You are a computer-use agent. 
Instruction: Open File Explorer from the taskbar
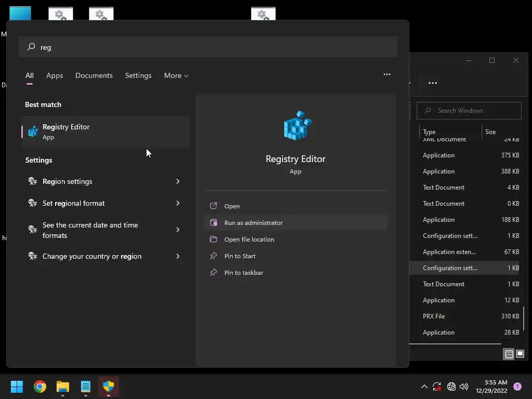(x=63, y=387)
